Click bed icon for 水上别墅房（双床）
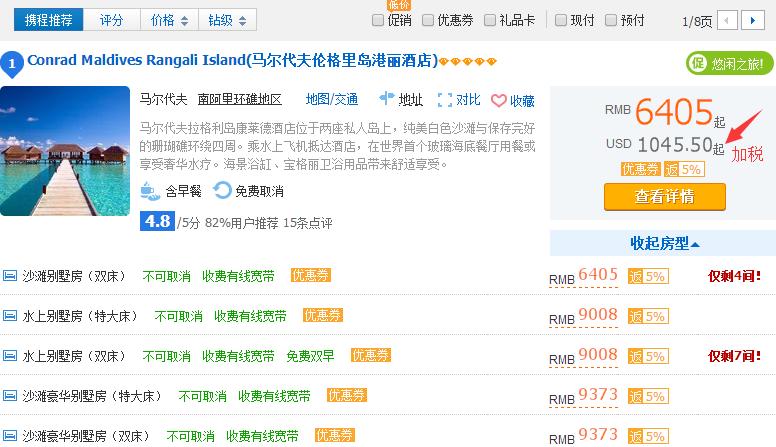This screenshot has width=776, height=447. [x=10, y=356]
